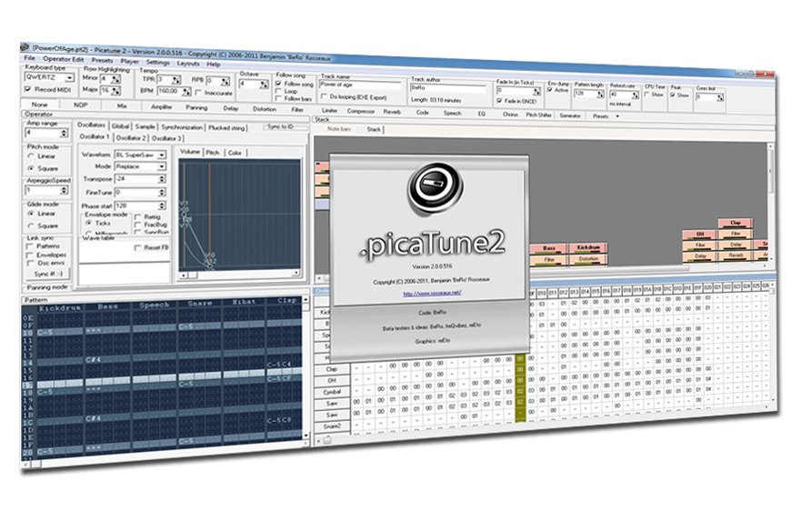
Task: Click the pattern editor vertical scrollbar
Action: (x=306, y=366)
